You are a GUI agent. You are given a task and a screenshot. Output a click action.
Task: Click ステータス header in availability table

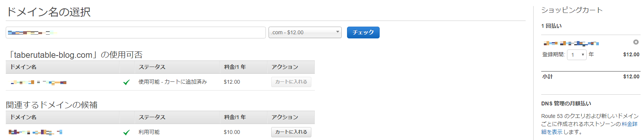pyautogui.click(x=152, y=67)
